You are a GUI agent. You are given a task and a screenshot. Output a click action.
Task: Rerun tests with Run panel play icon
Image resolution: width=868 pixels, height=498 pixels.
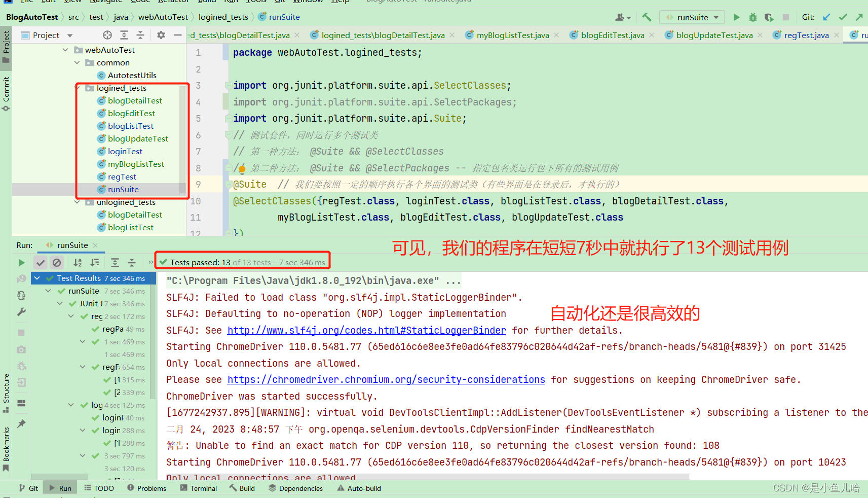21,262
